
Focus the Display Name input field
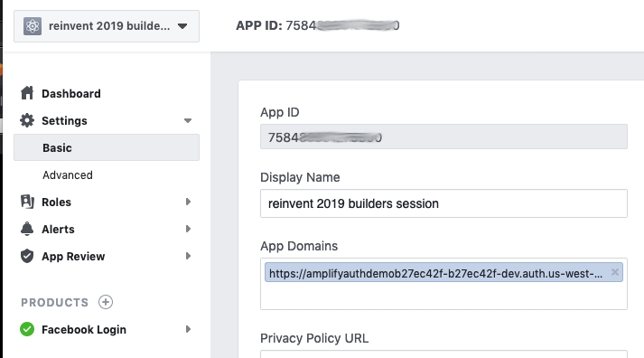443,203
